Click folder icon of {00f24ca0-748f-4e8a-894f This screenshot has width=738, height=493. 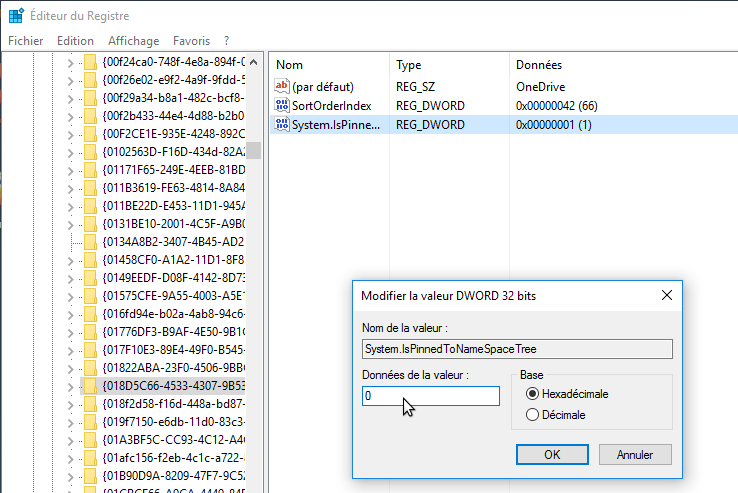pos(90,62)
